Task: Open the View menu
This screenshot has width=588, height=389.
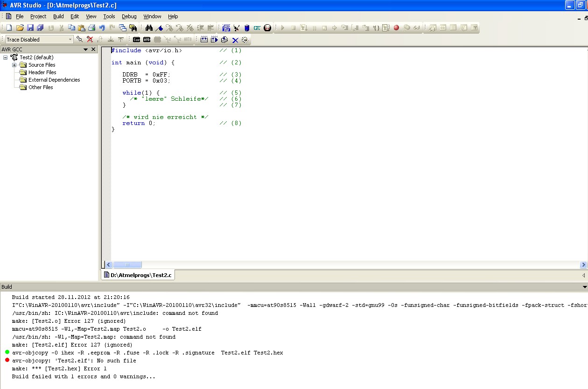Action: coord(91,16)
